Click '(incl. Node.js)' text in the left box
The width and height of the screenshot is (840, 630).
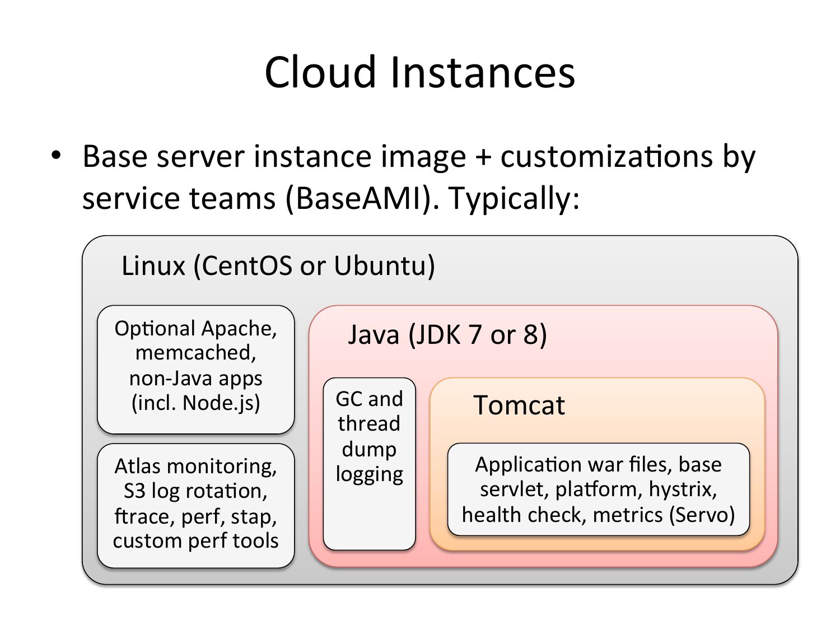tap(195, 403)
